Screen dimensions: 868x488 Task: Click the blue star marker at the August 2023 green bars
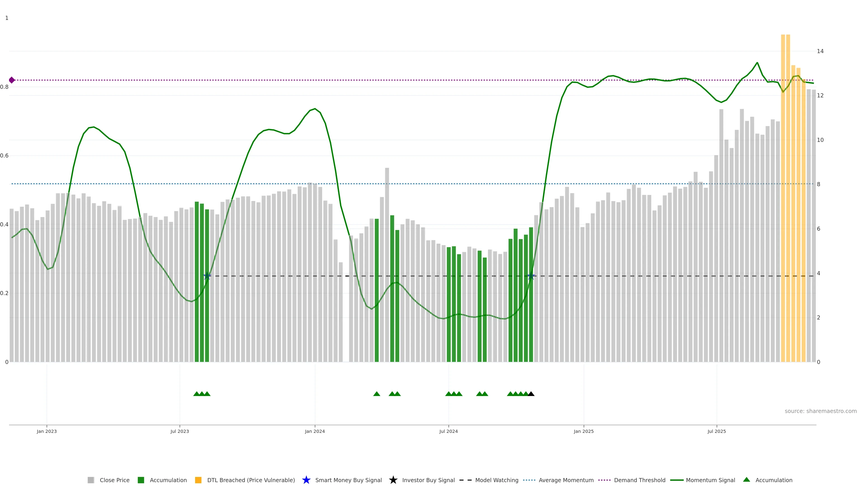click(x=207, y=276)
